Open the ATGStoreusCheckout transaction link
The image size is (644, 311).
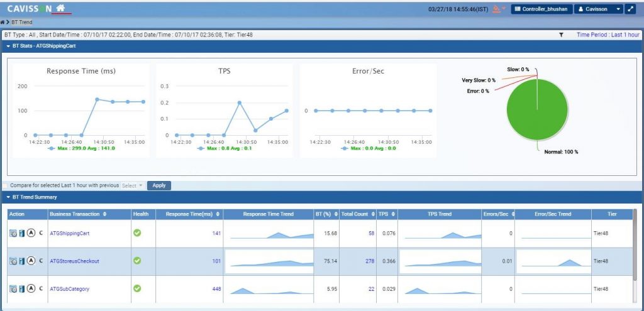coord(74,261)
